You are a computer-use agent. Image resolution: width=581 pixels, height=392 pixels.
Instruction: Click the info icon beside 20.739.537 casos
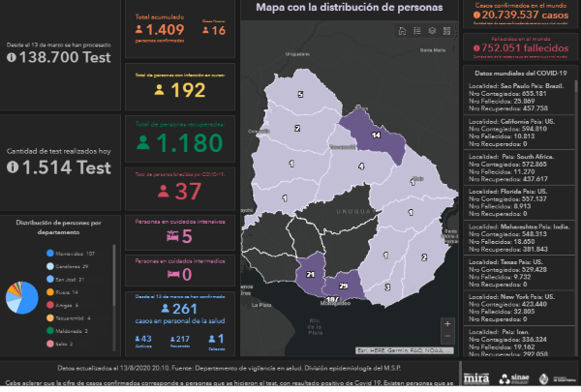(476, 15)
